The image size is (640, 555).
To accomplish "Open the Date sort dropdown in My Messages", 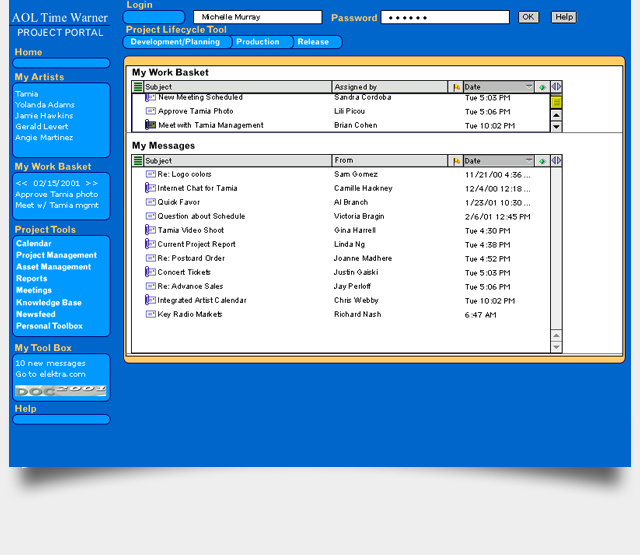I will [x=529, y=161].
